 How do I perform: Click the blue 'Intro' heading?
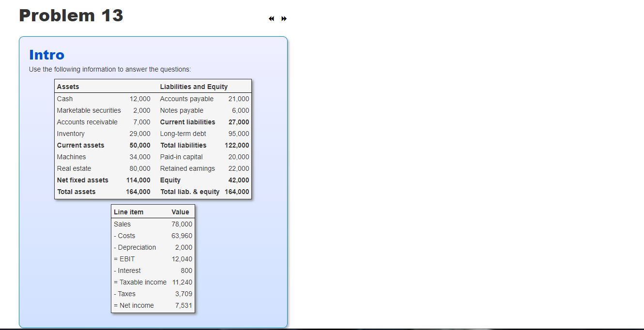coord(46,55)
